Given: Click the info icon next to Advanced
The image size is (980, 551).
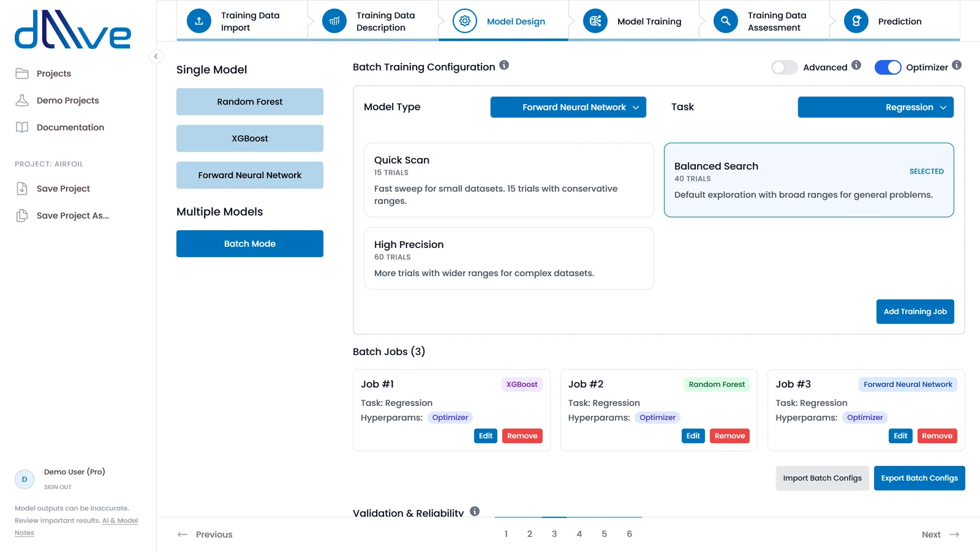Looking at the screenshot, I should [856, 65].
